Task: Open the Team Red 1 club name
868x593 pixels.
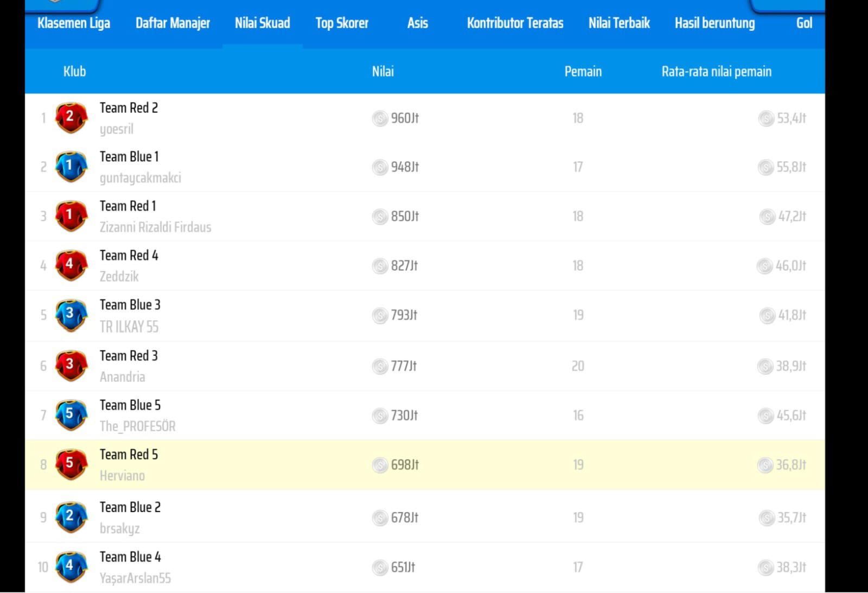Action: click(128, 206)
